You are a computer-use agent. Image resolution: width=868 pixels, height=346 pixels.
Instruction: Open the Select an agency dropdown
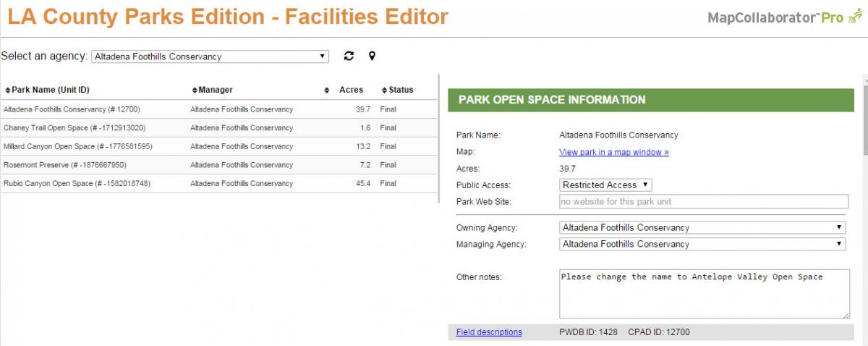(210, 56)
